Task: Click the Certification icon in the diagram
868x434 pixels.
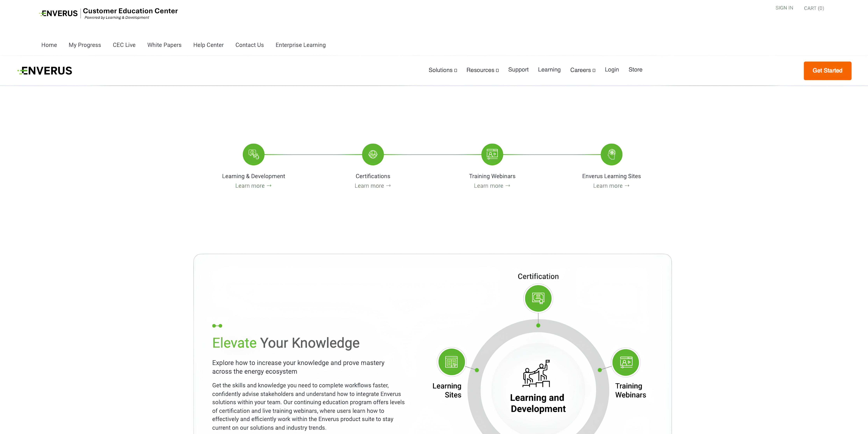Action: [538, 298]
